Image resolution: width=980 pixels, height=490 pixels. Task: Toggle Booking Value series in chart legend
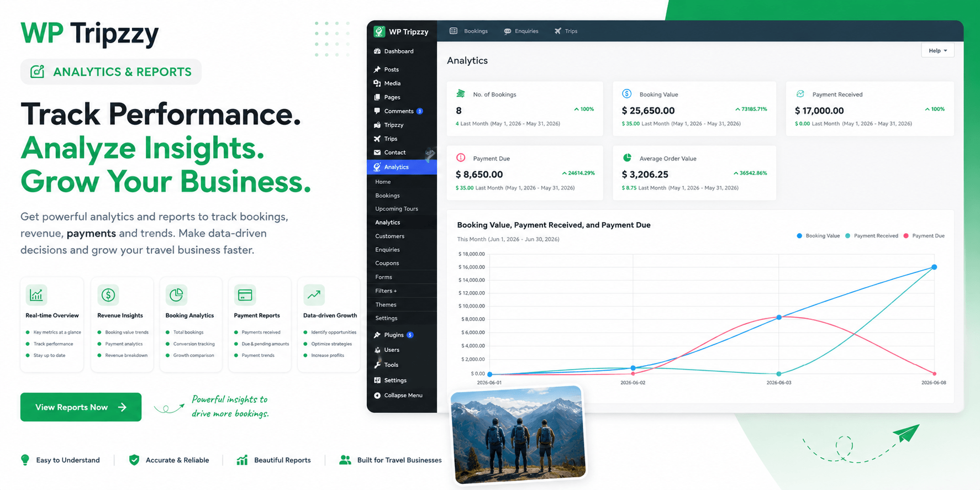tap(818, 236)
